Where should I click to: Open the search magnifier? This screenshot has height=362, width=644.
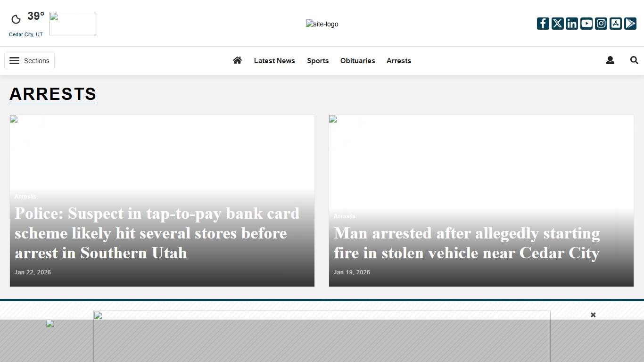pos(634,60)
